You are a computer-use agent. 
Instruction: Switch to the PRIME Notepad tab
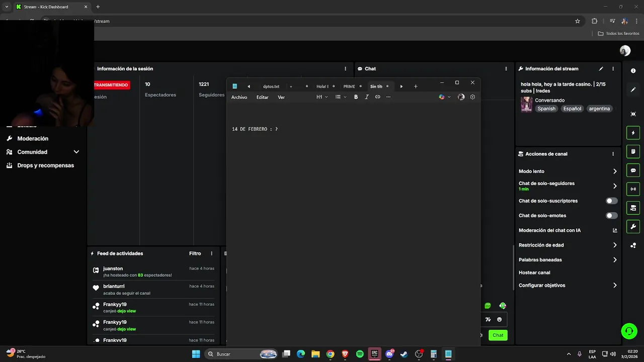(x=349, y=86)
